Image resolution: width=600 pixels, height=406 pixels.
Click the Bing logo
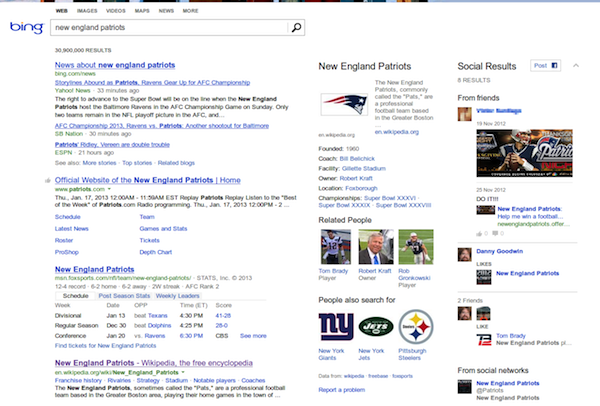click(27, 28)
